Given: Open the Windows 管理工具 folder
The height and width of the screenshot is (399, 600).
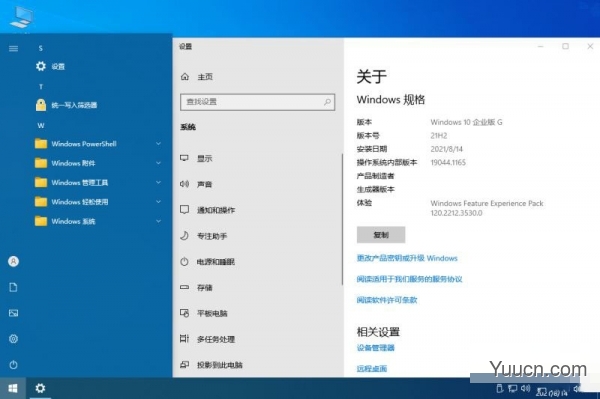Looking at the screenshot, I should point(72,182).
